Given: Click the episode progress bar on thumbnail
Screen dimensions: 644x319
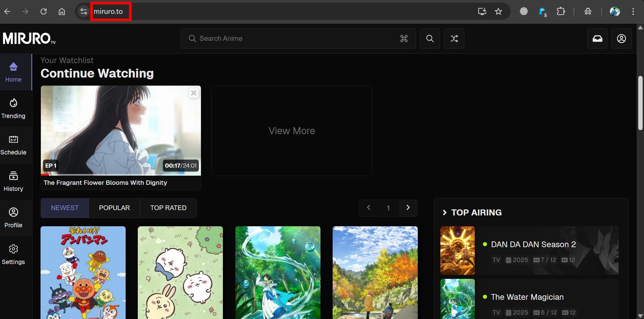Looking at the screenshot, I should 121,175.
